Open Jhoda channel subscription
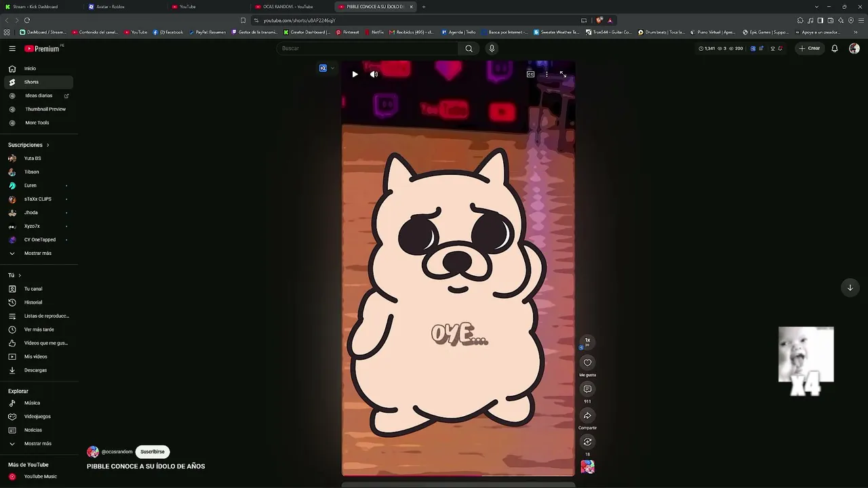 [x=39, y=213]
